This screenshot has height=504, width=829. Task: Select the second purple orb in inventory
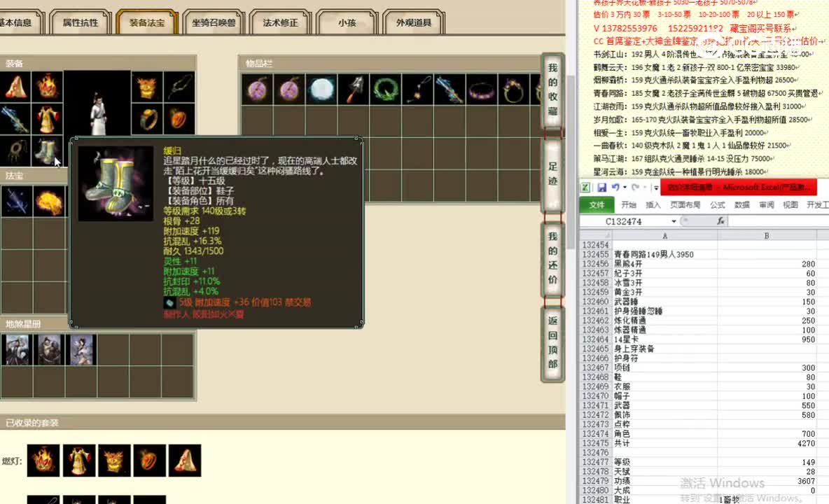tap(289, 90)
